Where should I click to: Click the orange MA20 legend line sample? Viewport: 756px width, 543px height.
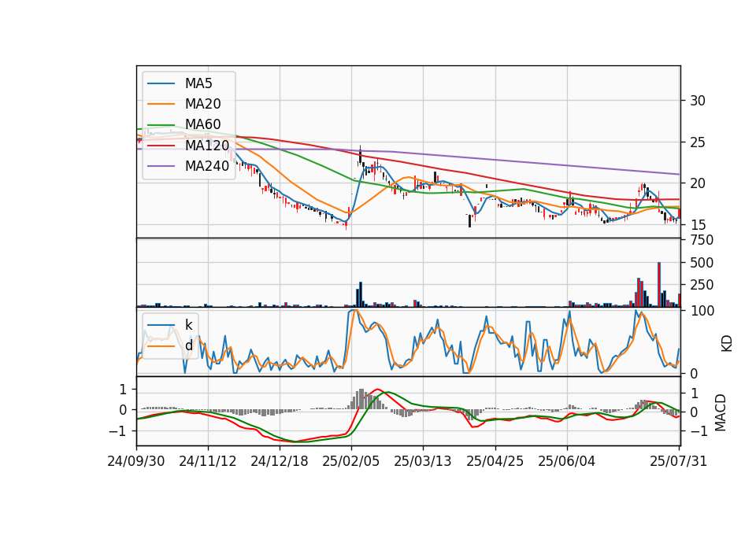pyautogui.click(x=161, y=104)
